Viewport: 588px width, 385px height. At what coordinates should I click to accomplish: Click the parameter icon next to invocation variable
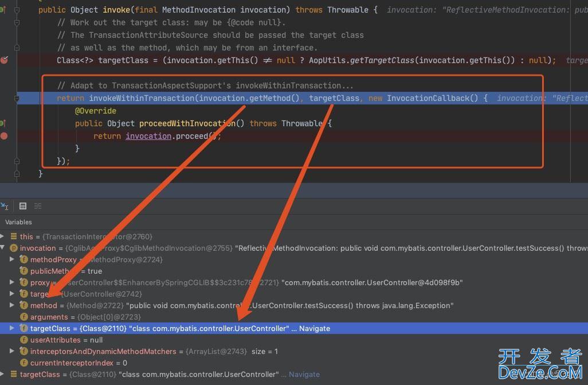[x=14, y=248]
